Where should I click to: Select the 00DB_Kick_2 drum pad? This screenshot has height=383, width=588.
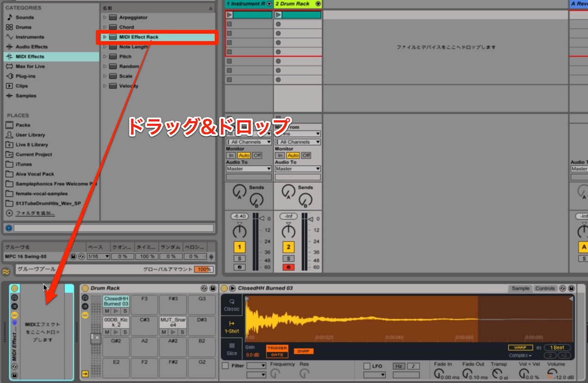116,322
